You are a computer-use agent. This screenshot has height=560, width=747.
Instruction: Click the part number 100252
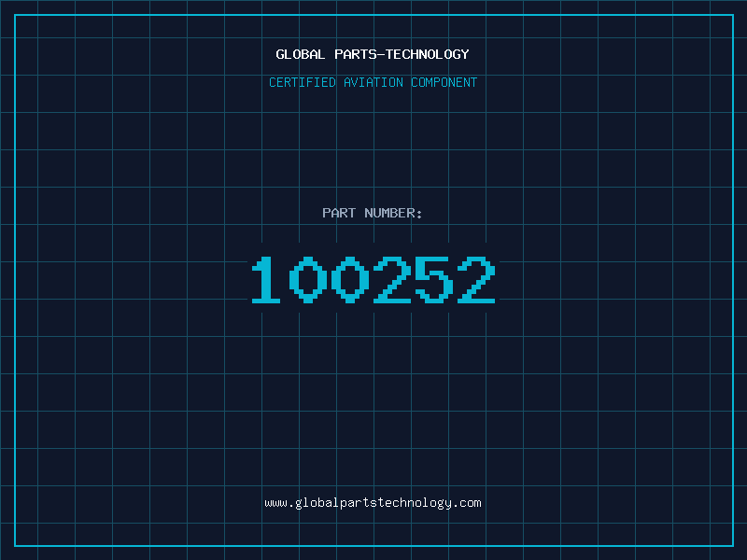coord(373,280)
